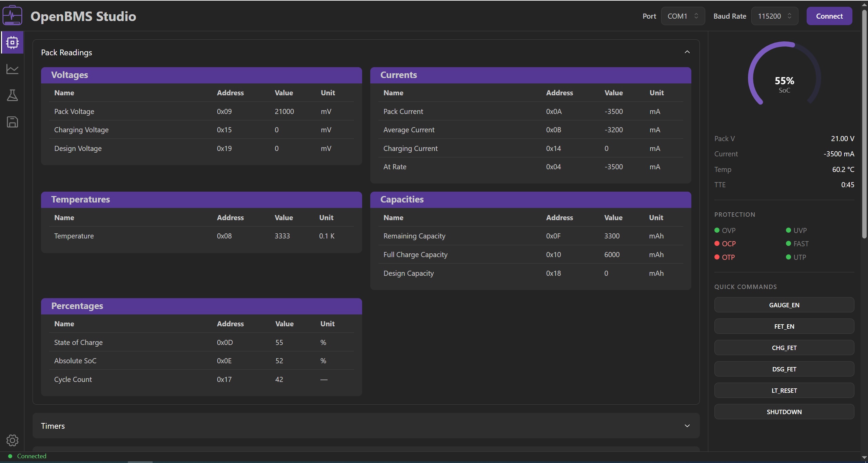The image size is (868, 463).
Task: Toggle the CHG_FET quick command
Action: 784,348
